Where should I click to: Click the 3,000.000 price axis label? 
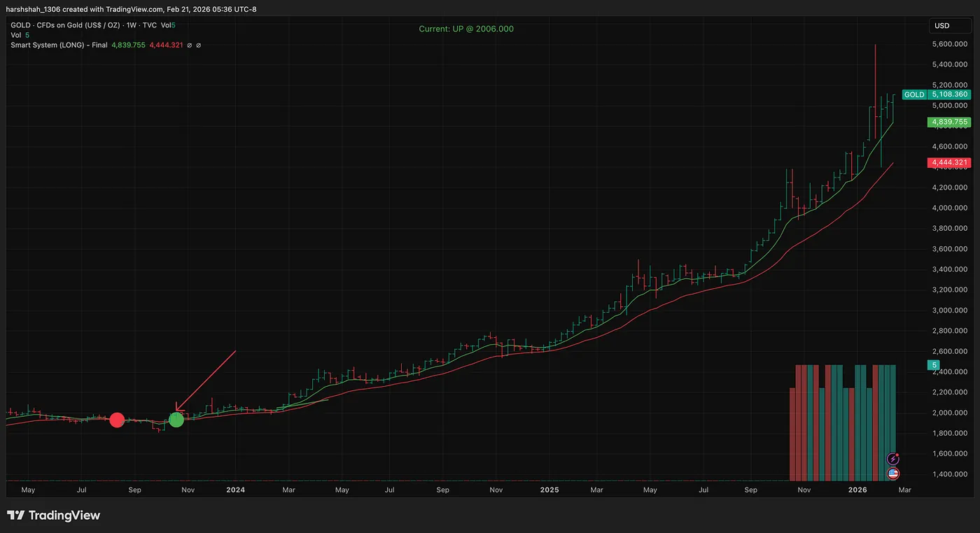pos(951,310)
